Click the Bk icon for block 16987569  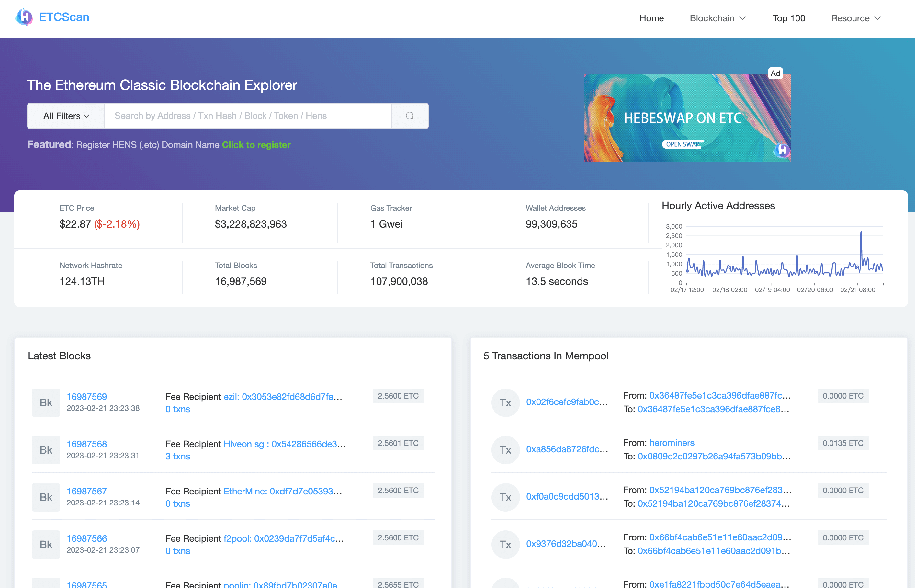tap(46, 402)
